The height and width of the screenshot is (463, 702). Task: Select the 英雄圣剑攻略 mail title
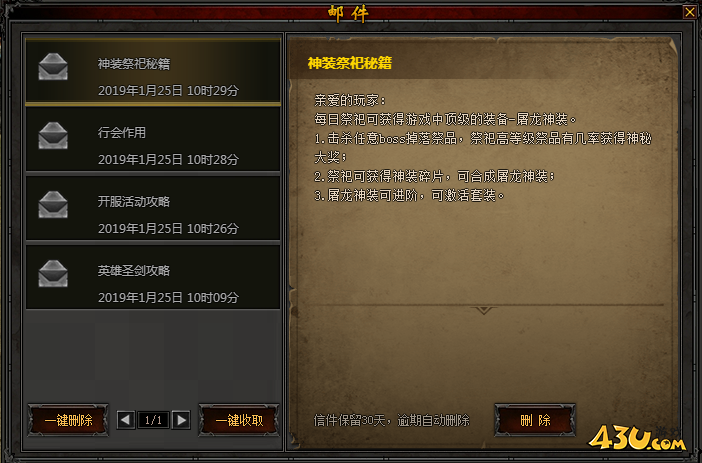click(x=134, y=270)
